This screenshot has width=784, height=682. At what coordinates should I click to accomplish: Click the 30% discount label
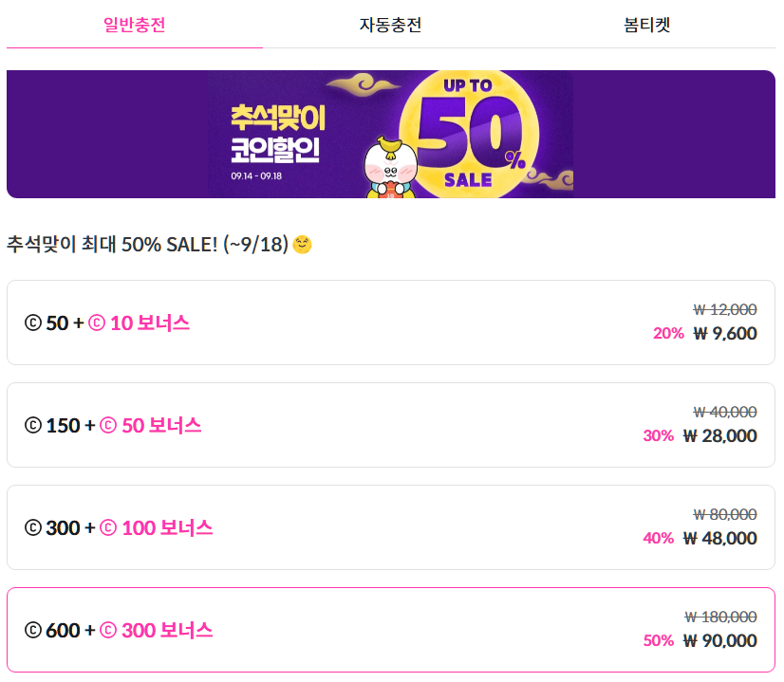pos(659,435)
